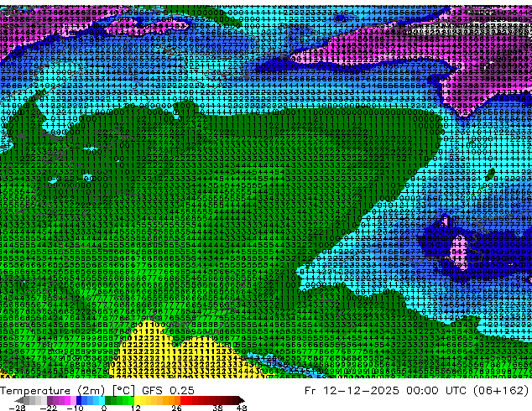This screenshot has height=411, width=532.
Task: Click the '38' color scale label
Action: click(x=218, y=408)
